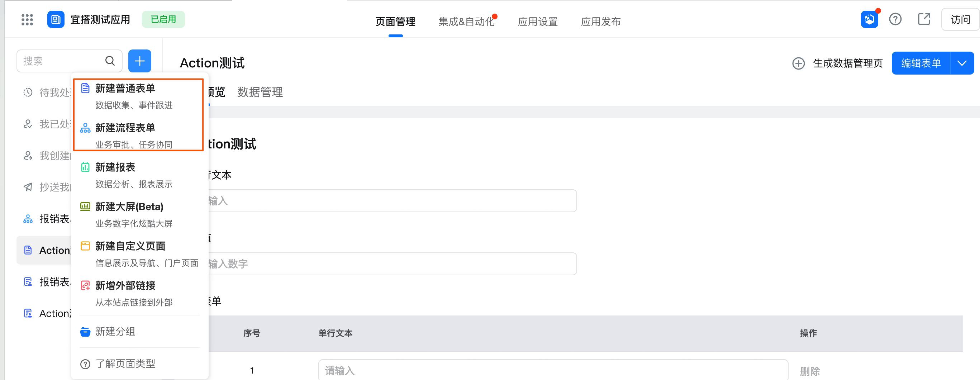980x380 pixels.
Task: Open the help question mark icon
Action: coord(895,19)
